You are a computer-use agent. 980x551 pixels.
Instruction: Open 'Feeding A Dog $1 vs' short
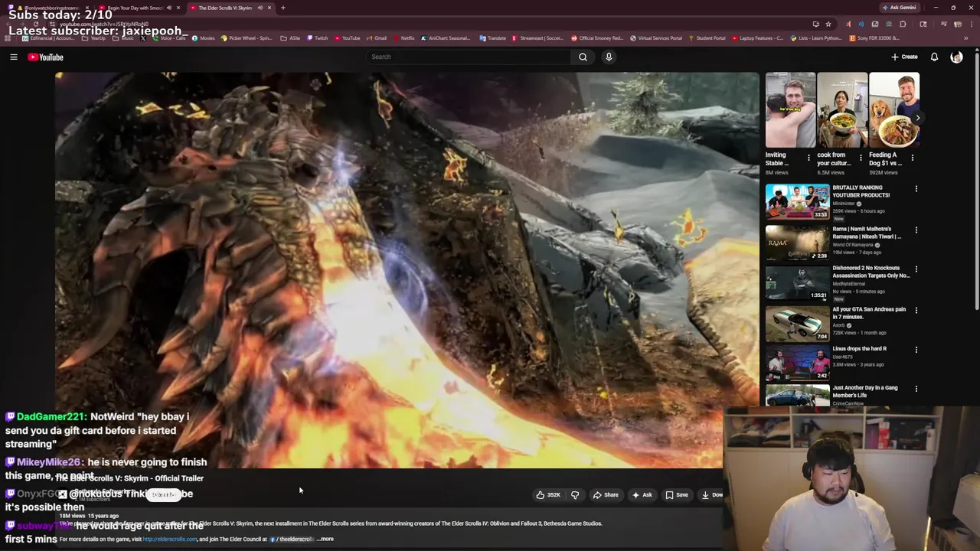coord(894,110)
